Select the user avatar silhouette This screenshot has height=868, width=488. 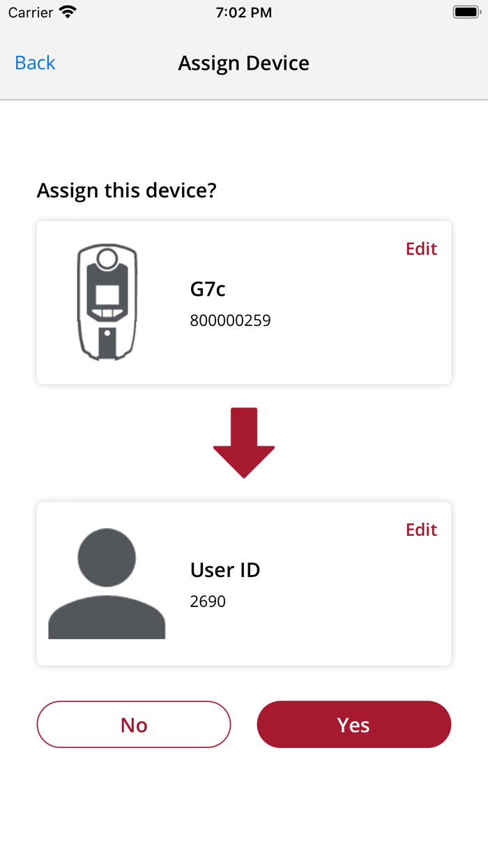click(106, 579)
